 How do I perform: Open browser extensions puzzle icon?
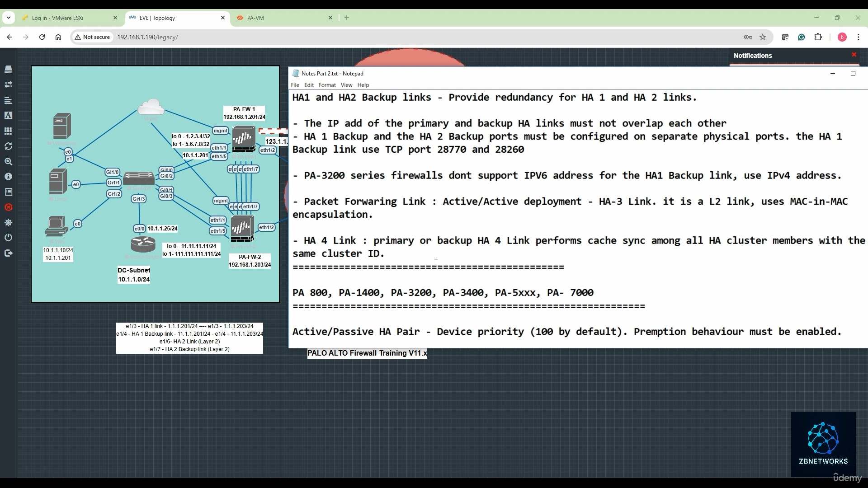click(x=818, y=37)
